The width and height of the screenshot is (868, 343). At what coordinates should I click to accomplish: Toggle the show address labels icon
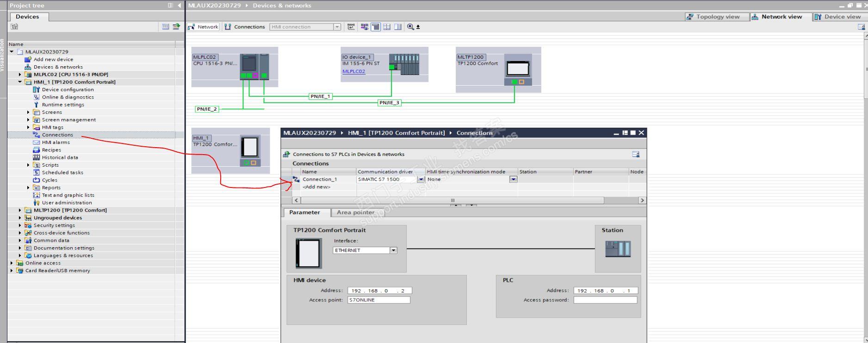point(365,27)
